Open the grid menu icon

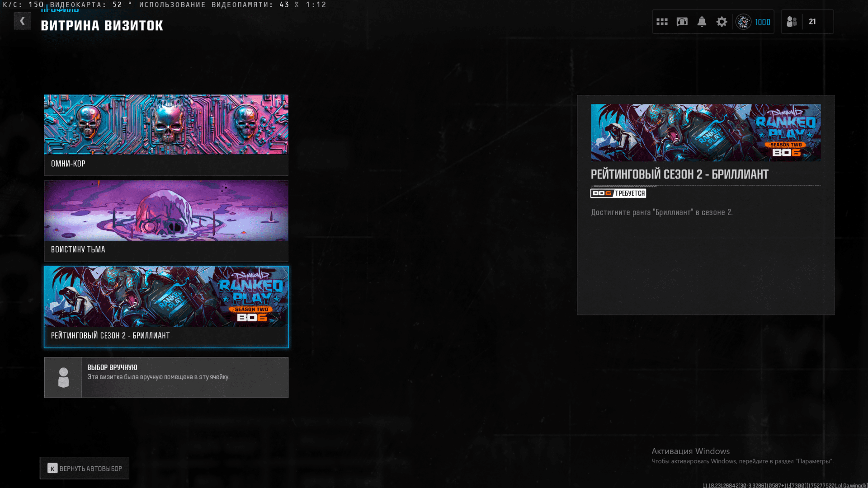click(662, 22)
